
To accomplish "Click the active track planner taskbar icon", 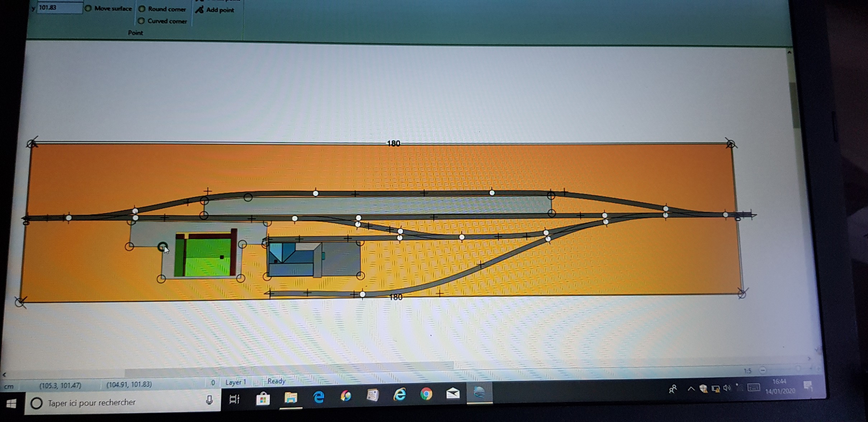I will [479, 392].
